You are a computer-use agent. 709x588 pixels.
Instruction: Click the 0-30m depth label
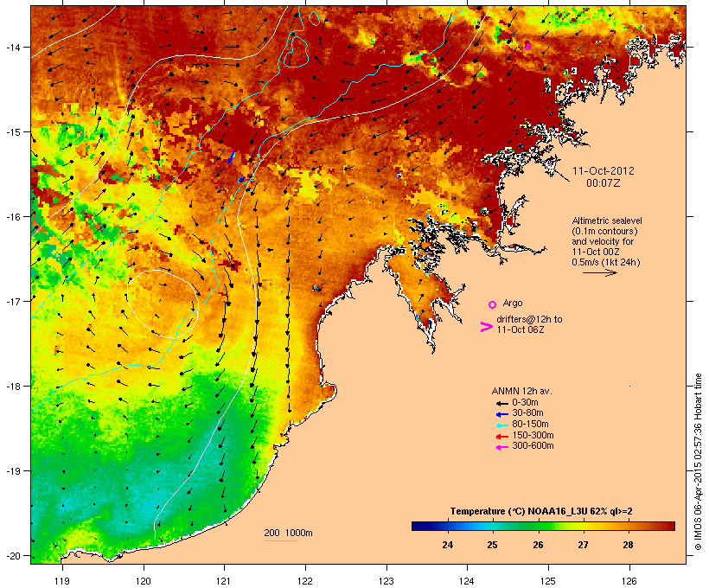coord(525,403)
